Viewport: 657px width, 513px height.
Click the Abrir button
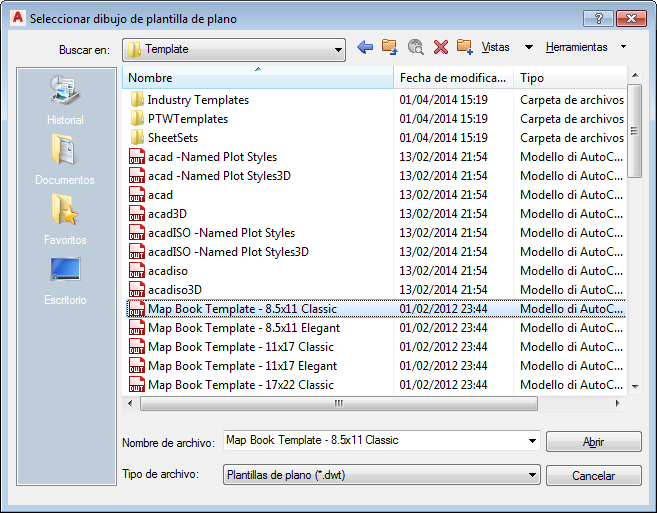[593, 442]
